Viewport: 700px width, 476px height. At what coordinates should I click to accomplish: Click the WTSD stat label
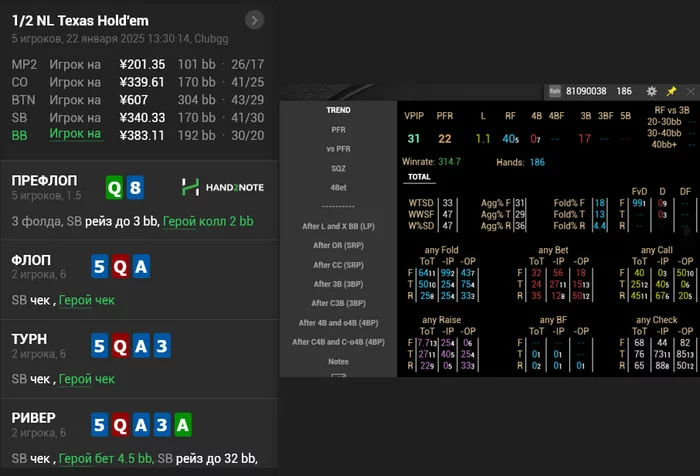[x=421, y=203]
